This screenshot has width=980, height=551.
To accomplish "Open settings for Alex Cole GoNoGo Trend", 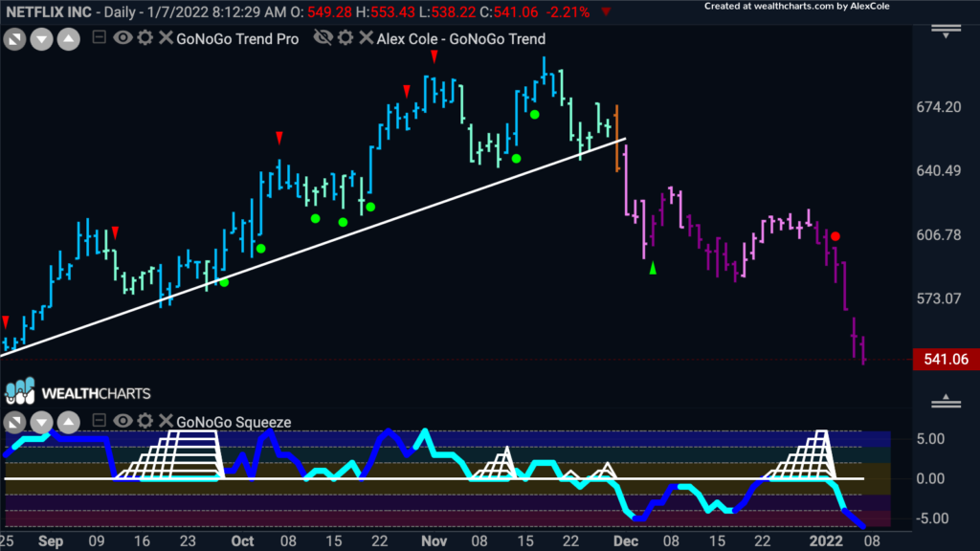I will [345, 37].
